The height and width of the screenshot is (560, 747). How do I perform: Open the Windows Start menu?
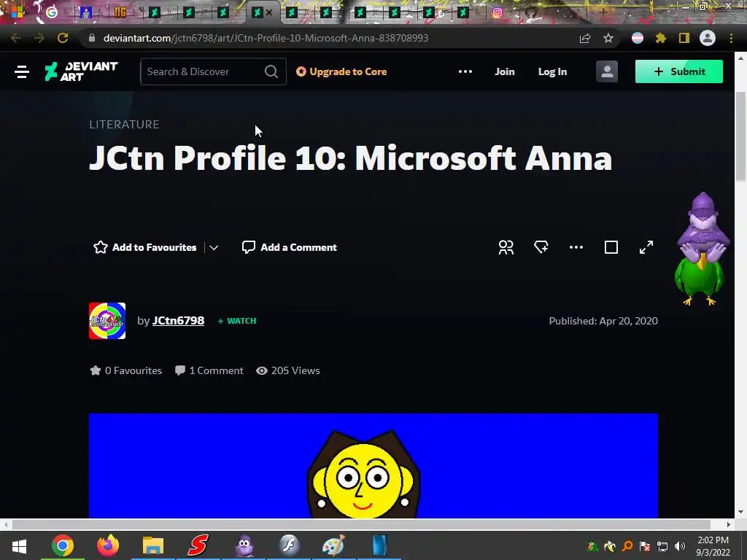pyautogui.click(x=18, y=545)
